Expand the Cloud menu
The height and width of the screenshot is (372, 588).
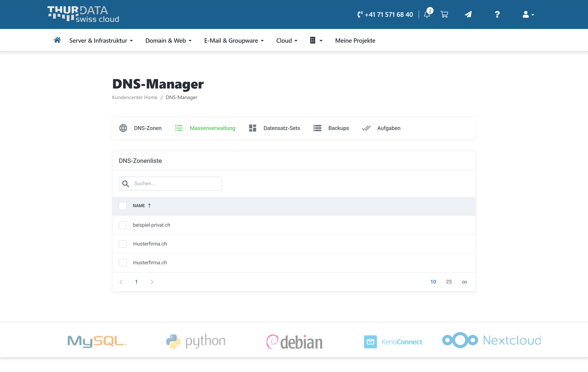point(287,41)
